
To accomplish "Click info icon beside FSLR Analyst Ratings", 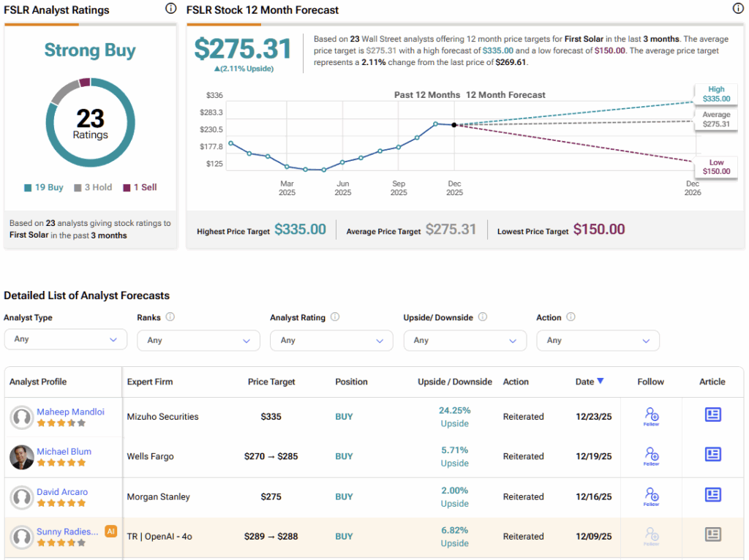I will 170,9.
